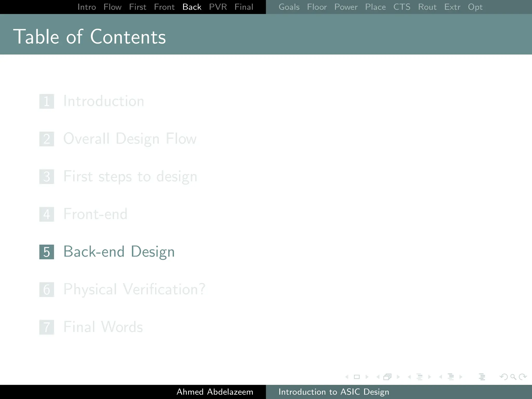532x399 pixels.
Task: Open the Intro section in header
Action: [87, 7]
